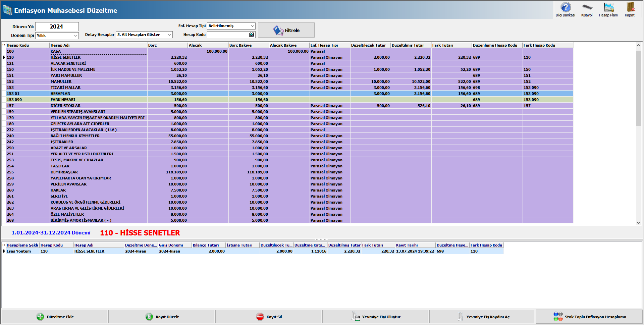Click the Filtrele button
Viewport: 644px width, 325px height.
coord(286,30)
